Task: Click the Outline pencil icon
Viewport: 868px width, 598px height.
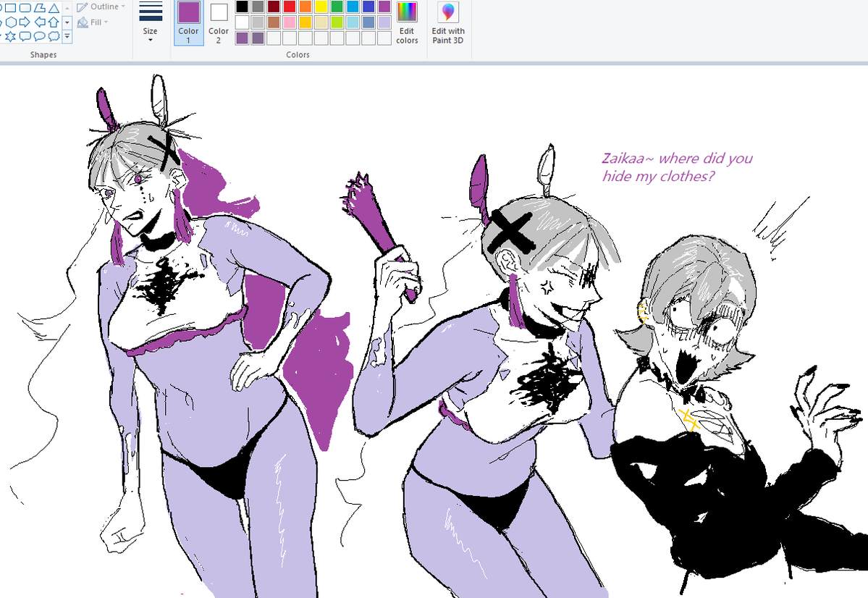Action: [83, 7]
